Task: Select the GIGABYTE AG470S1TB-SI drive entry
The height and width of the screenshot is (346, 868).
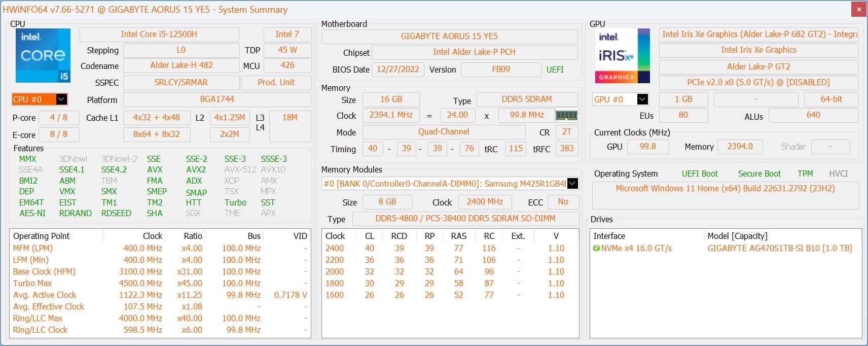Action: pos(779,249)
